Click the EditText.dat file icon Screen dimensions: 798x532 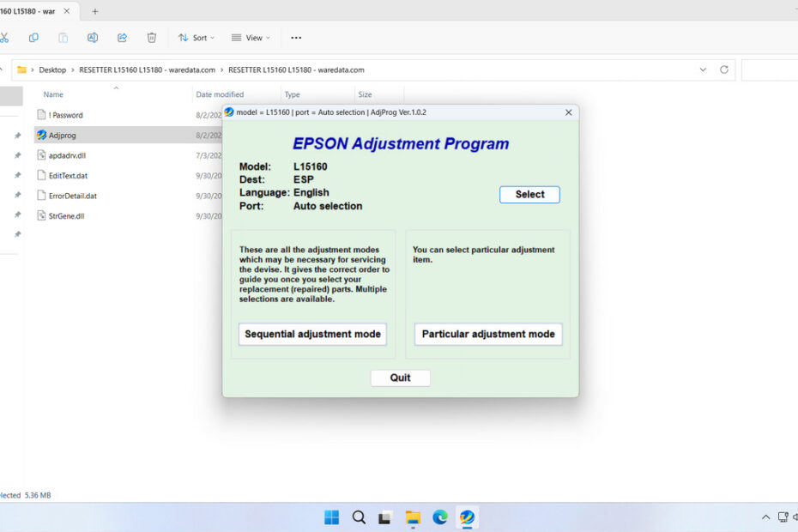(41, 176)
